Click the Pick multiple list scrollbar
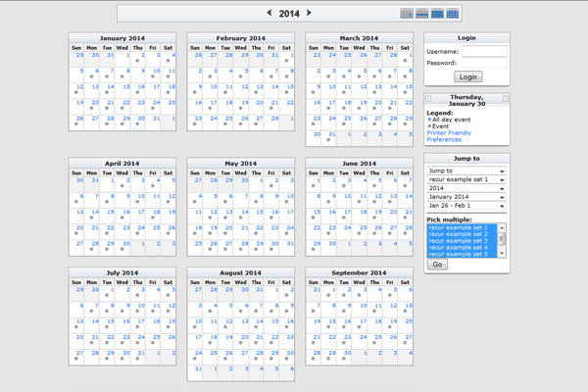The image size is (588, 392). (503, 241)
